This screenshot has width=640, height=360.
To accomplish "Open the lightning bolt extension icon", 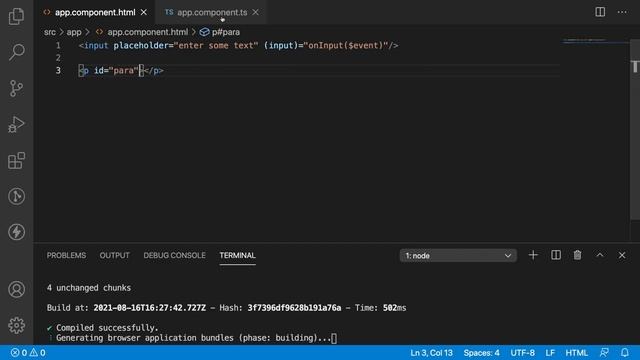I will pyautogui.click(x=16, y=232).
